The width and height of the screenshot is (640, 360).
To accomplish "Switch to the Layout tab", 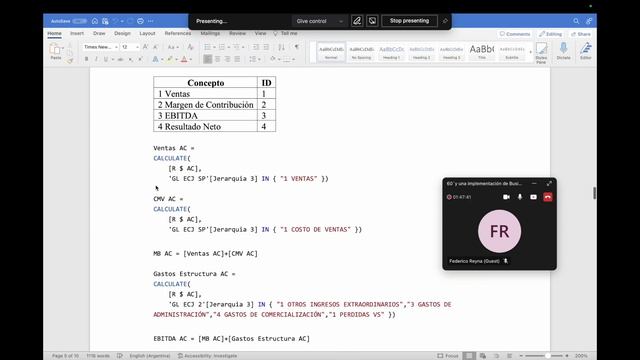I will click(147, 33).
